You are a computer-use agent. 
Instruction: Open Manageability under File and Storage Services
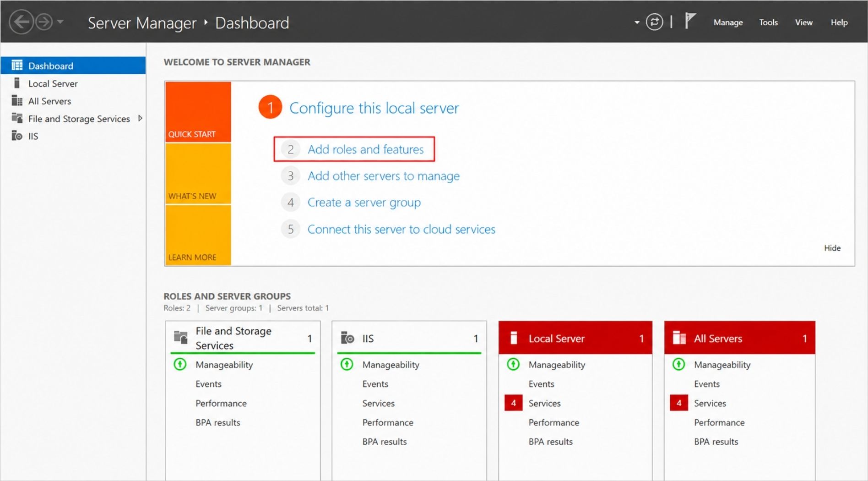[x=224, y=365]
